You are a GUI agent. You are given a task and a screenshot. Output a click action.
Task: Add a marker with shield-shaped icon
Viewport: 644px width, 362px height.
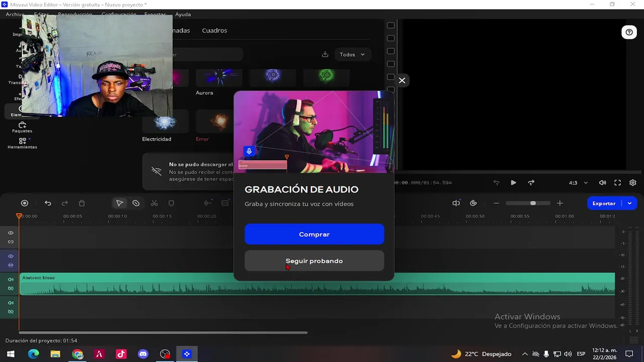171,203
